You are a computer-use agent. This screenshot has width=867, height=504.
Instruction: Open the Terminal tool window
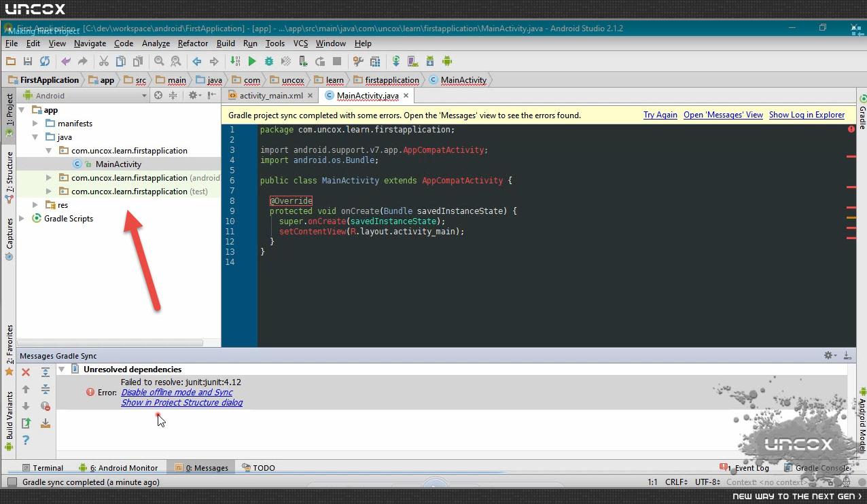point(42,468)
